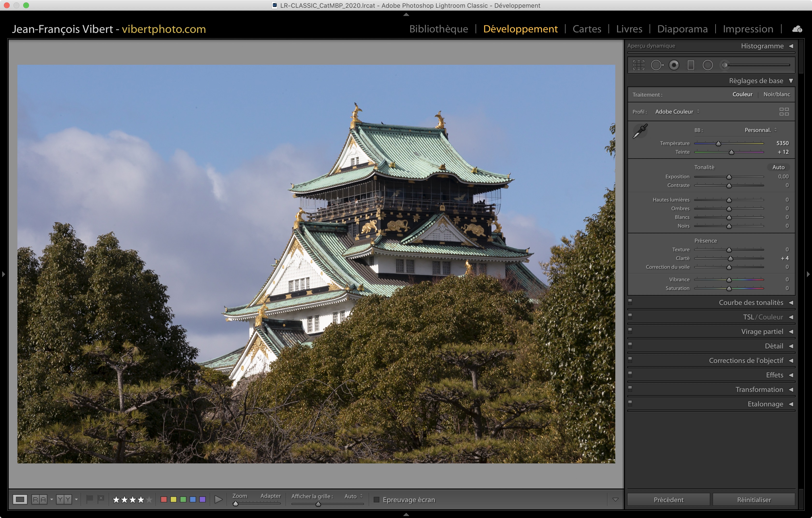The width and height of the screenshot is (812, 518).
Task: Expand the TSL / Couleur panel
Action: [x=763, y=317]
